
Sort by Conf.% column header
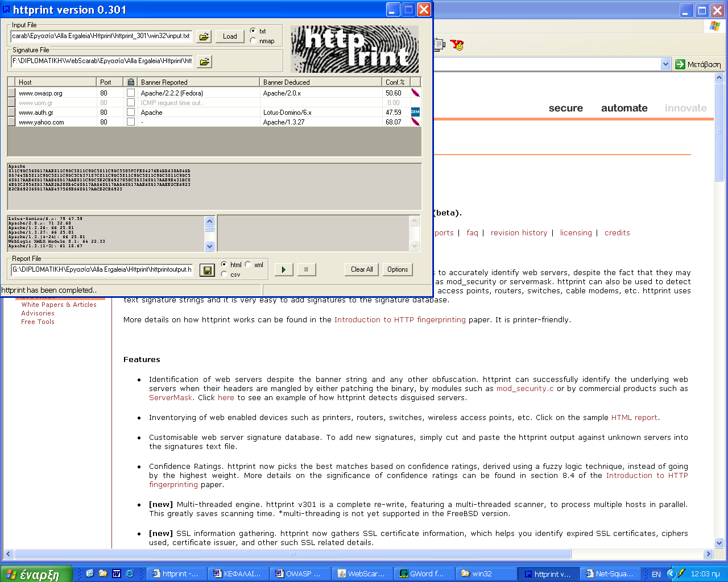pyautogui.click(x=396, y=82)
